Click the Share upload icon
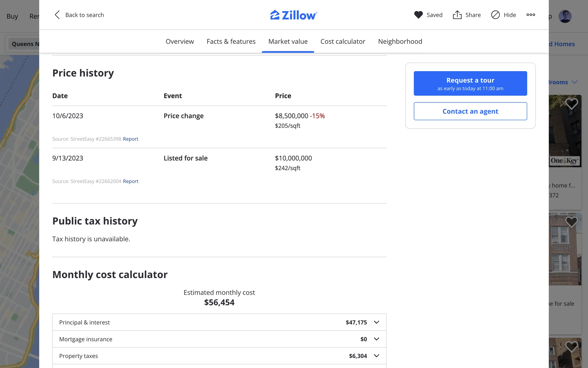Image resolution: width=588 pixels, height=368 pixels. coord(457,15)
